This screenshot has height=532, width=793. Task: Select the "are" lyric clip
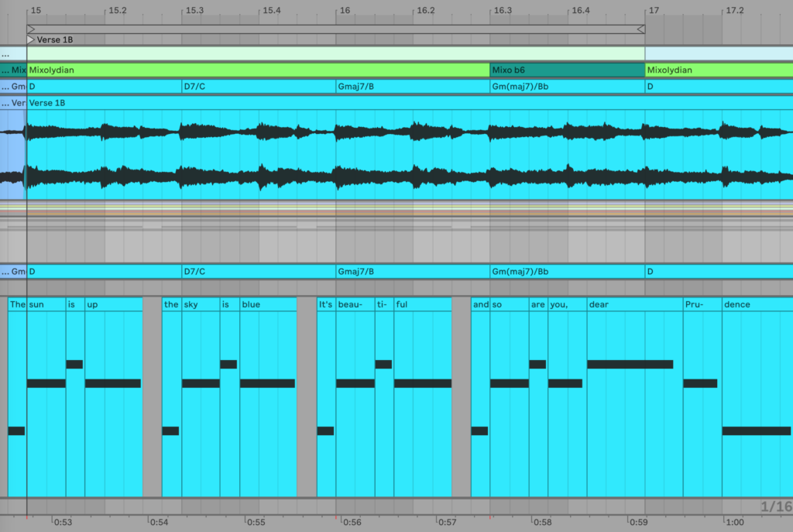539,304
